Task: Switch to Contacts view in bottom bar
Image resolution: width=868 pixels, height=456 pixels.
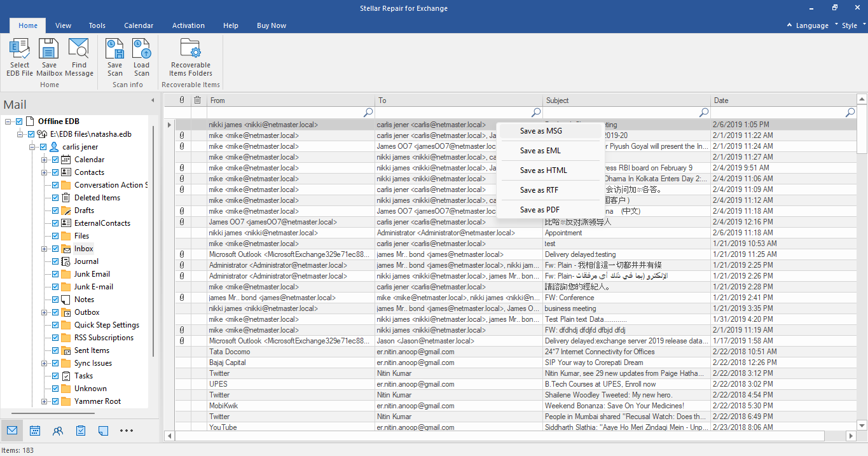Action: click(x=58, y=431)
